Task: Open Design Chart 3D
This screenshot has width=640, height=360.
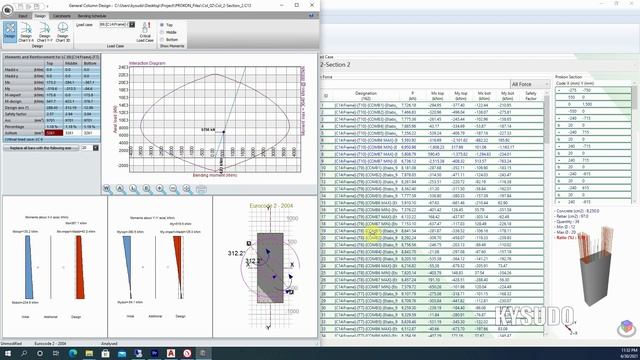Action: (x=63, y=32)
